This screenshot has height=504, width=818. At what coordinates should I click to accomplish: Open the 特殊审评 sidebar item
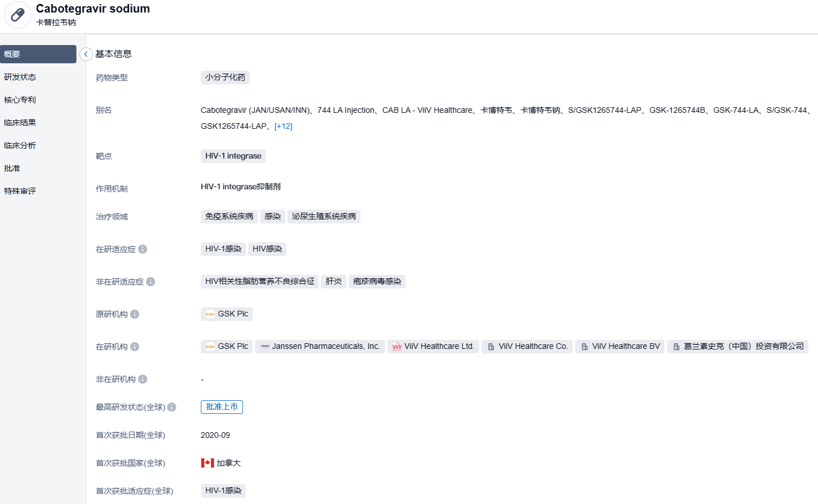pyautogui.click(x=20, y=191)
